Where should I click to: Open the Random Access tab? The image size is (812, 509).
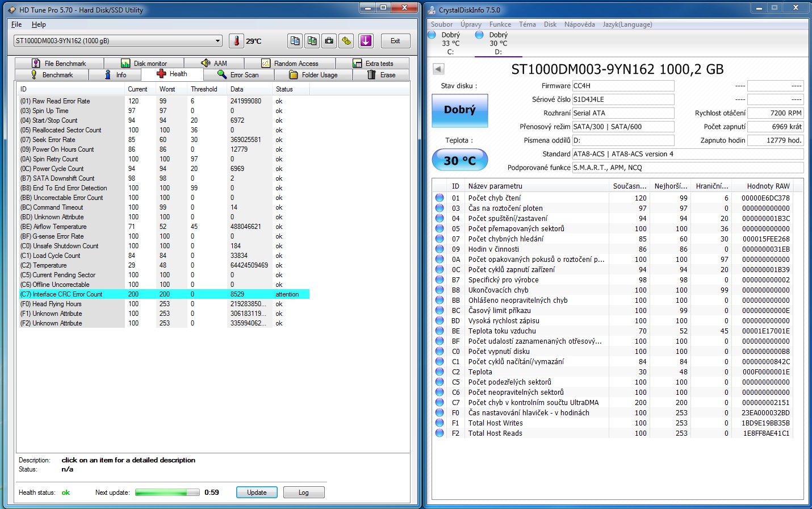coord(290,63)
